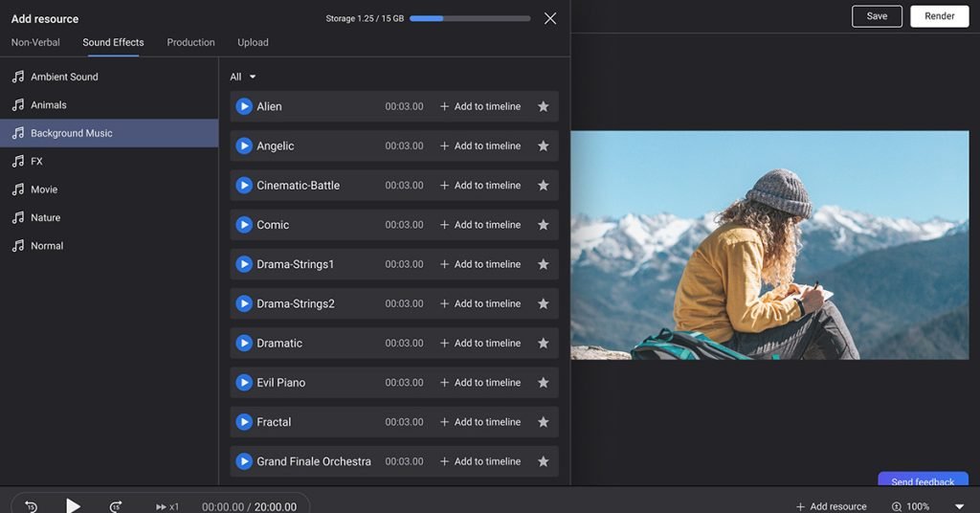Click the playback speed x1 icon
Screen dimensions: 980x513
(167, 506)
